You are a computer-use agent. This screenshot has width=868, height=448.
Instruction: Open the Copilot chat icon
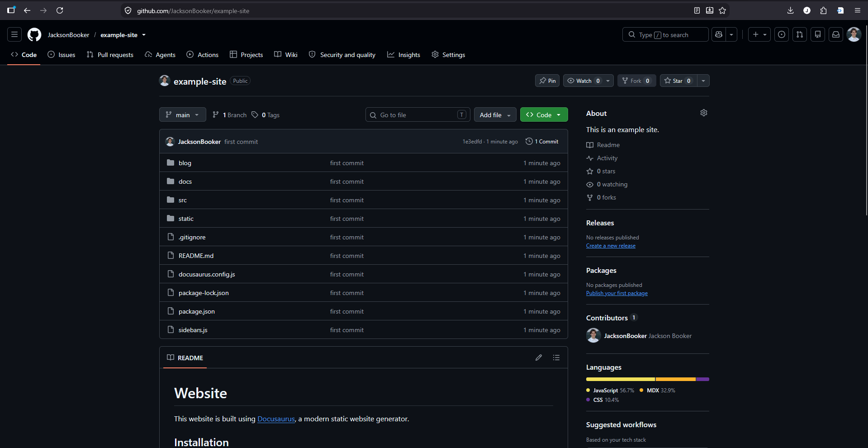point(719,34)
